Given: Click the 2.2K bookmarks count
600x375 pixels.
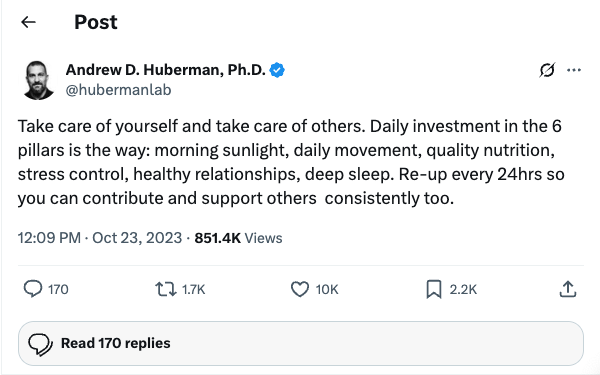Looking at the screenshot, I should click(x=463, y=290).
